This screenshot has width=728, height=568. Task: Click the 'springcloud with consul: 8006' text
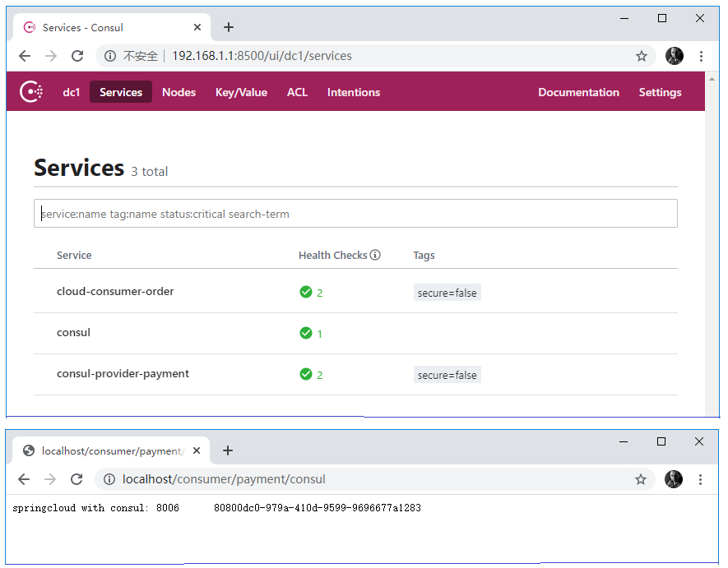(95, 508)
